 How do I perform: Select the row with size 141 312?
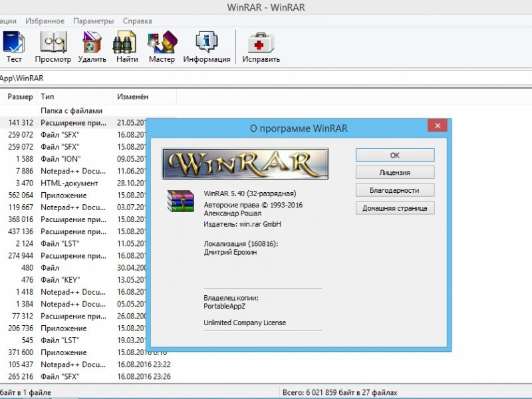73,122
